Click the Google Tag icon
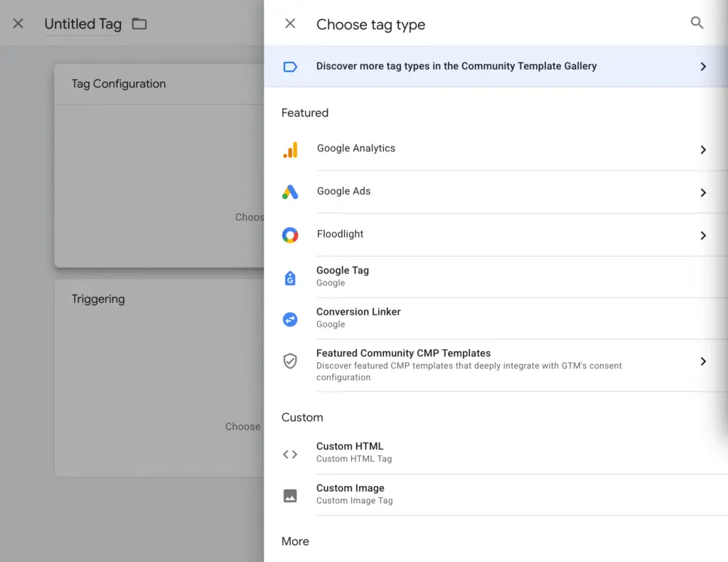Viewport: 728px width, 562px height. [x=290, y=277]
